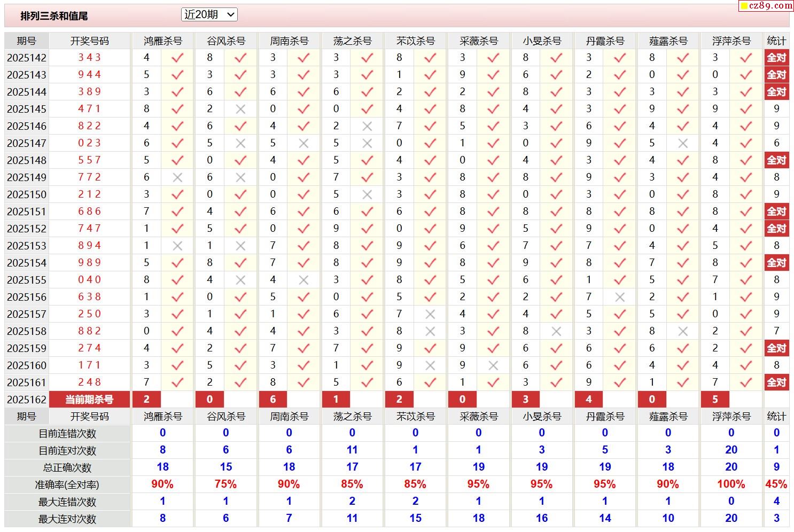Click the 75% accuracy for 谷风杀号
This screenshot has height=532, width=794.
[x=225, y=484]
